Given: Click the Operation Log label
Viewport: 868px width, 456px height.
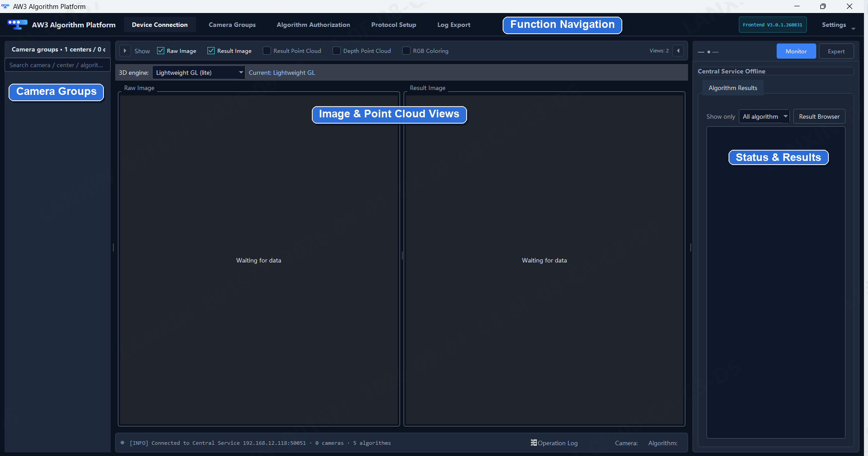Looking at the screenshot, I should pos(558,443).
